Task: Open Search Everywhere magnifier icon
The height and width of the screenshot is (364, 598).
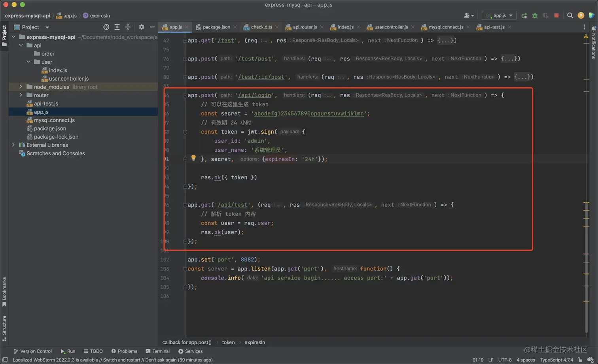Action: (x=570, y=15)
